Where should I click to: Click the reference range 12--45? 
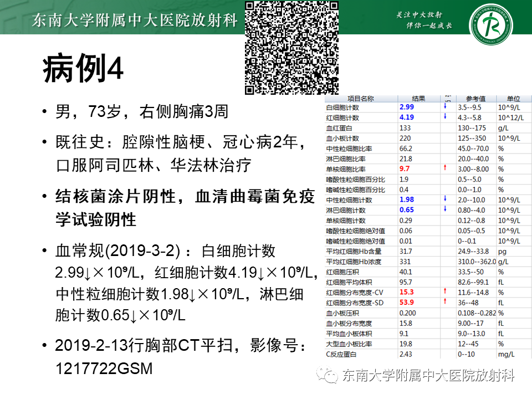pyautogui.click(x=468, y=344)
